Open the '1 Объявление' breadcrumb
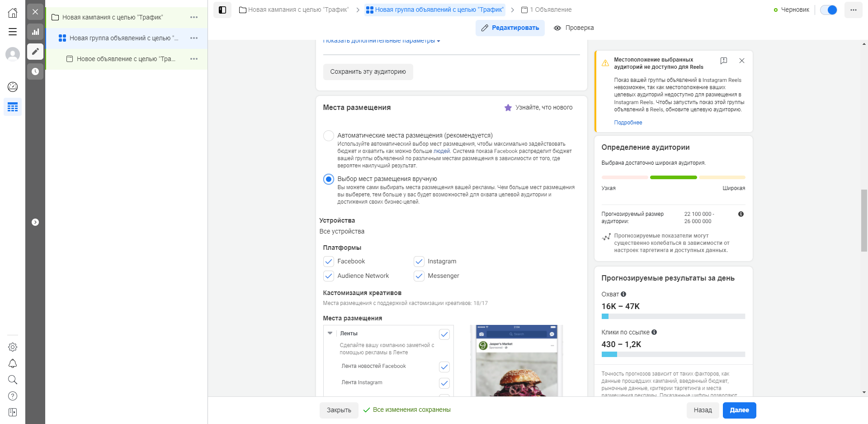The image size is (868, 424). pyautogui.click(x=547, y=10)
